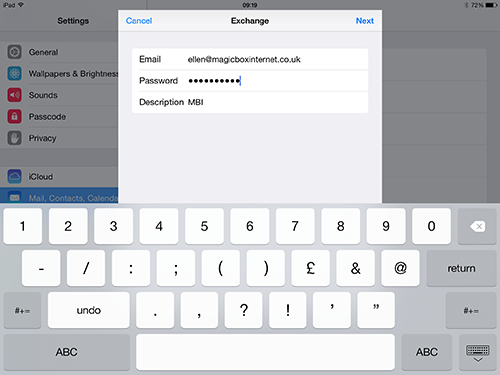Tap the Bluetooth icon in status bar
Image resolution: width=500 pixels, height=375 pixels.
466,5
